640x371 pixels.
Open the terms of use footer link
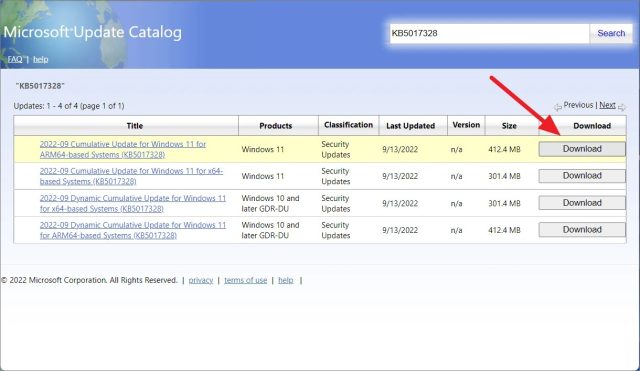pyautogui.click(x=245, y=280)
